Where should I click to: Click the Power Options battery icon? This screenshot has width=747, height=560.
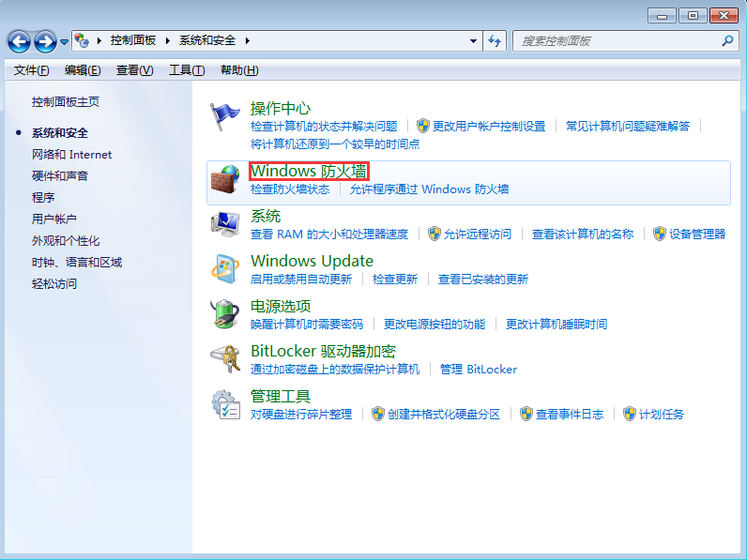click(x=225, y=313)
